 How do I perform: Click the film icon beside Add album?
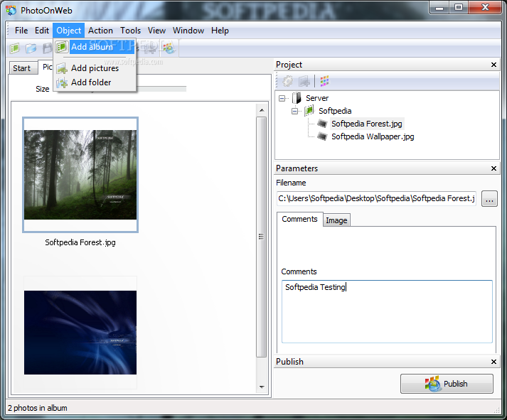[61, 47]
